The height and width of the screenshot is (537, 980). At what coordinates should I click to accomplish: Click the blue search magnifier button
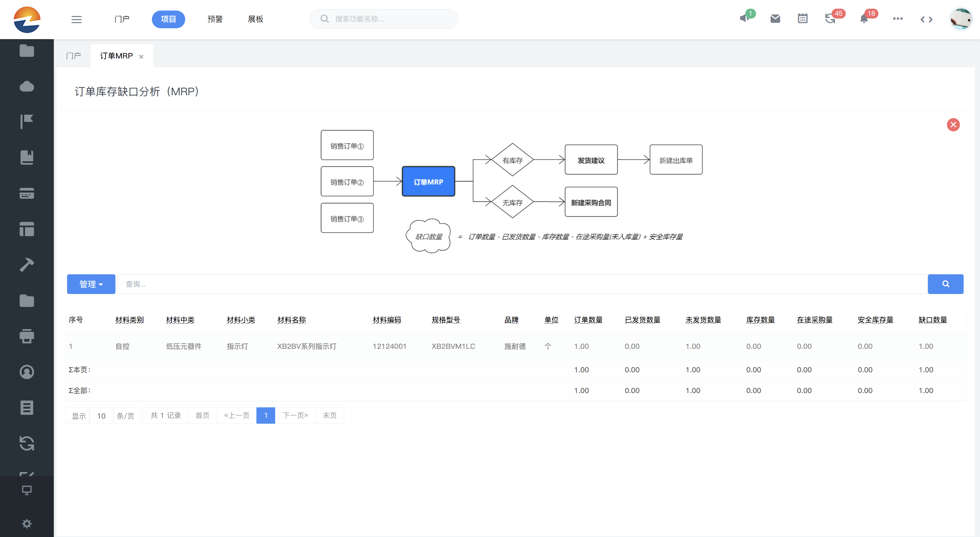click(x=945, y=284)
